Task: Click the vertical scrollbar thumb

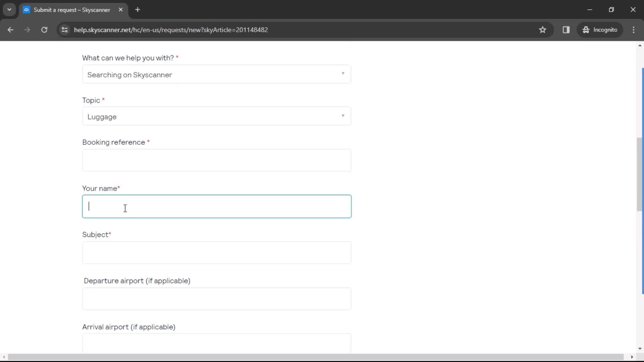Action: (640, 174)
